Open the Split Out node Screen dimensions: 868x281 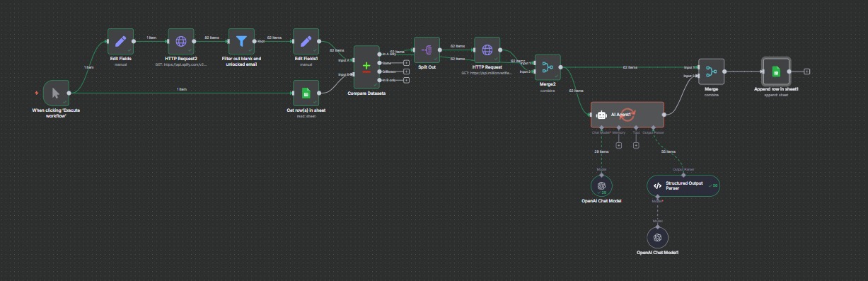click(427, 50)
